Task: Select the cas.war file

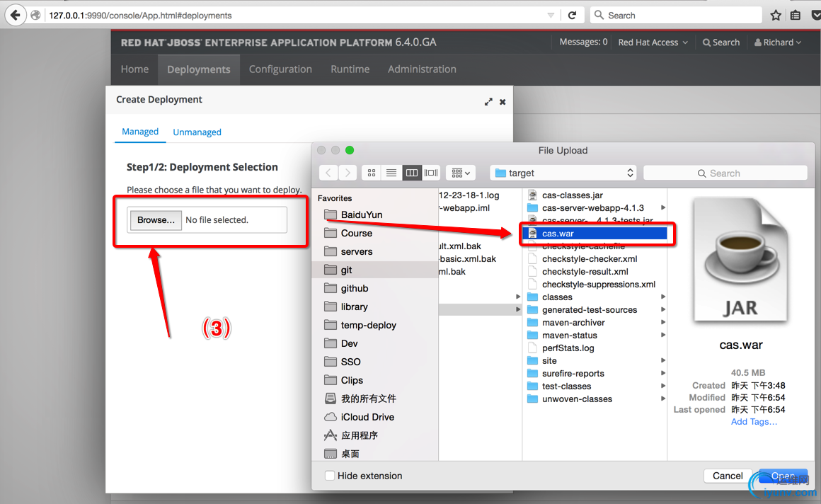Action: coord(595,234)
